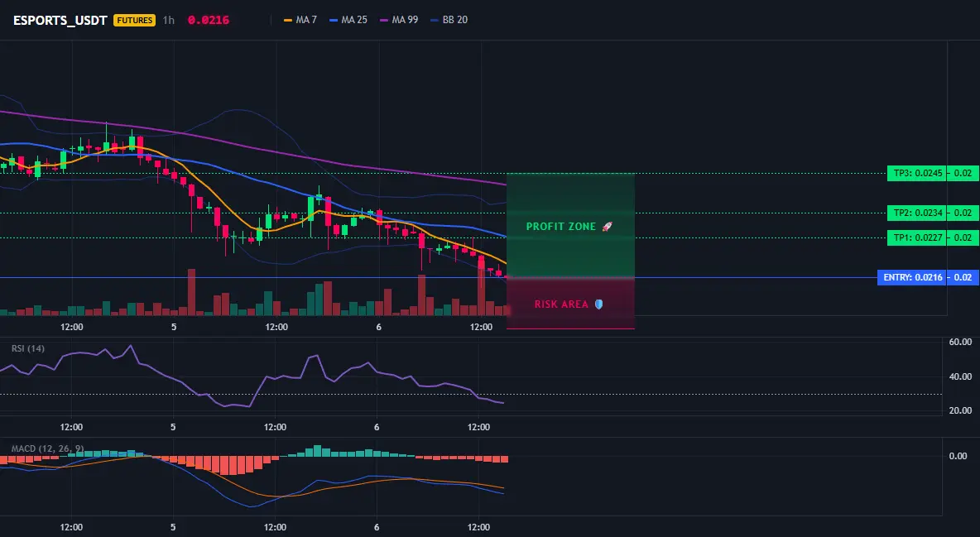Image resolution: width=980 pixels, height=537 pixels.
Task: Click the shield icon in risk area
Action: (x=598, y=304)
